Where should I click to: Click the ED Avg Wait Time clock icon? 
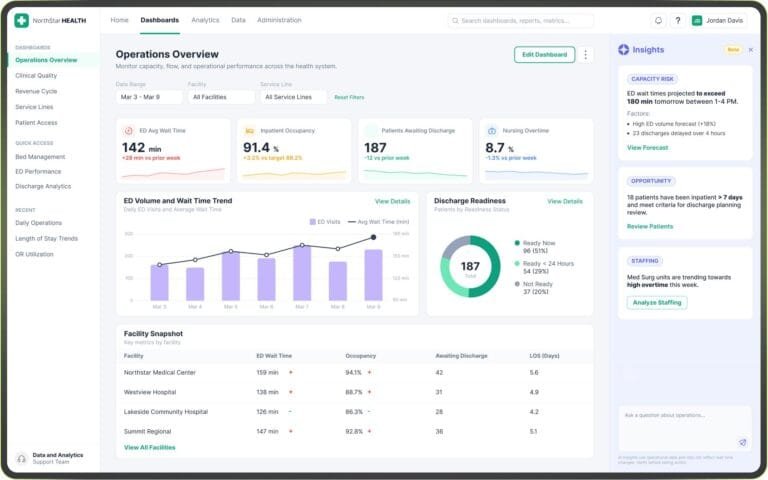[x=128, y=131]
